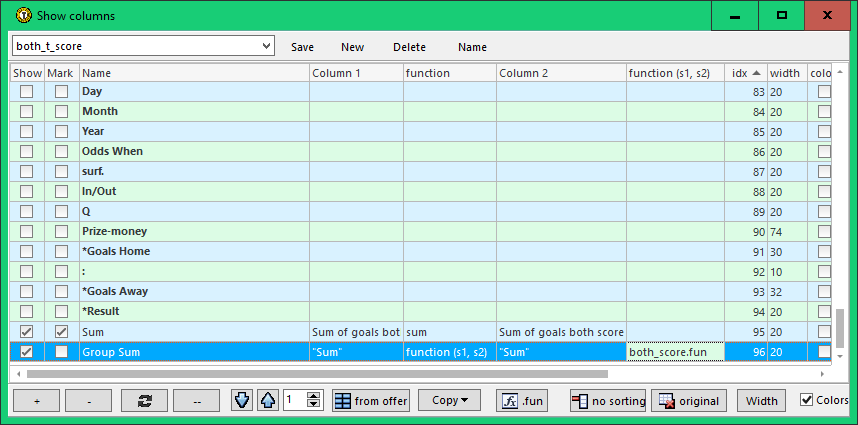The image size is (858, 425).
Task: Open the fx .fun function button
Action: point(522,400)
